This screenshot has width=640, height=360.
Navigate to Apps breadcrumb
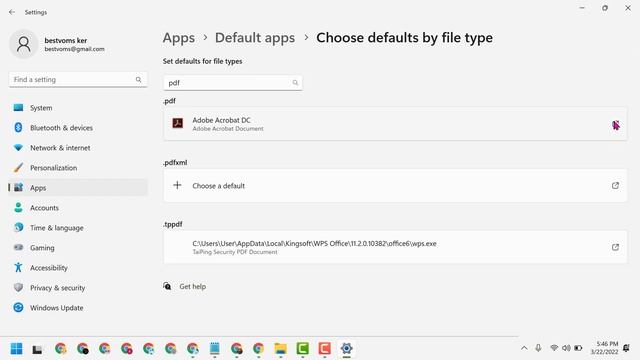(178, 38)
